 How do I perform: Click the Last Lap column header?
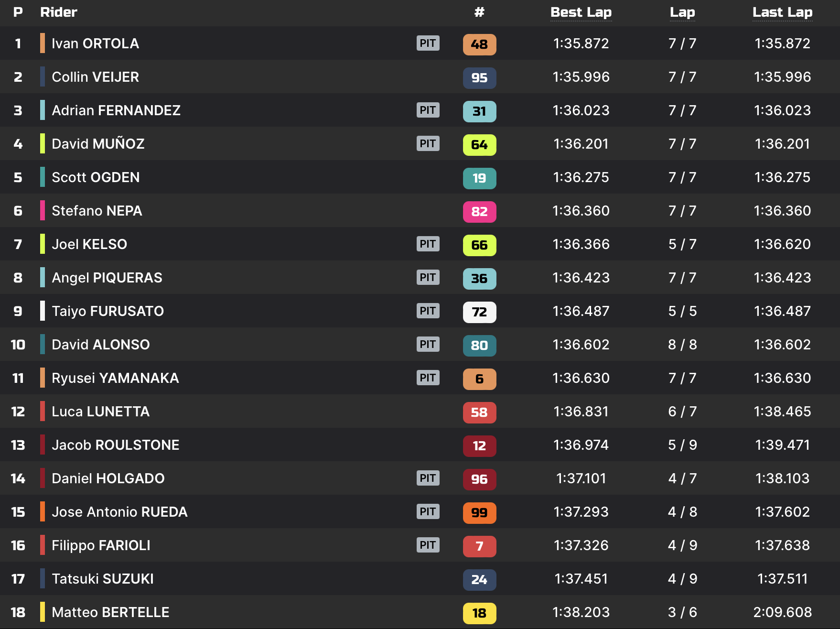pyautogui.click(x=782, y=12)
